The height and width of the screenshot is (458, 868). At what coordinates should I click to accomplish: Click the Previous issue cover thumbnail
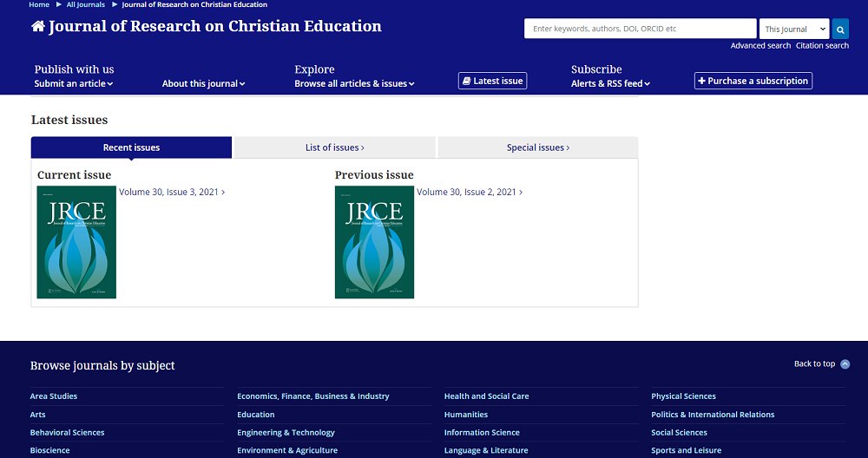(x=374, y=242)
